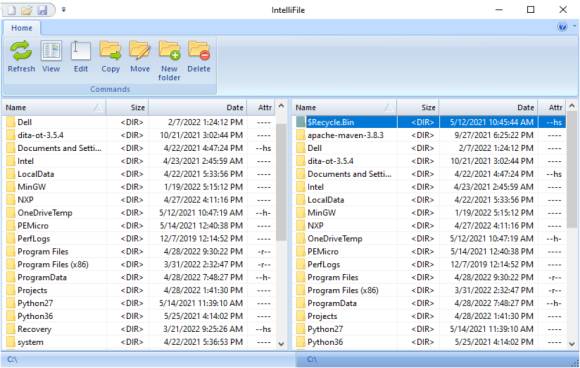Click right pane scrollbar down arrow
580x368 pixels.
coord(572,344)
